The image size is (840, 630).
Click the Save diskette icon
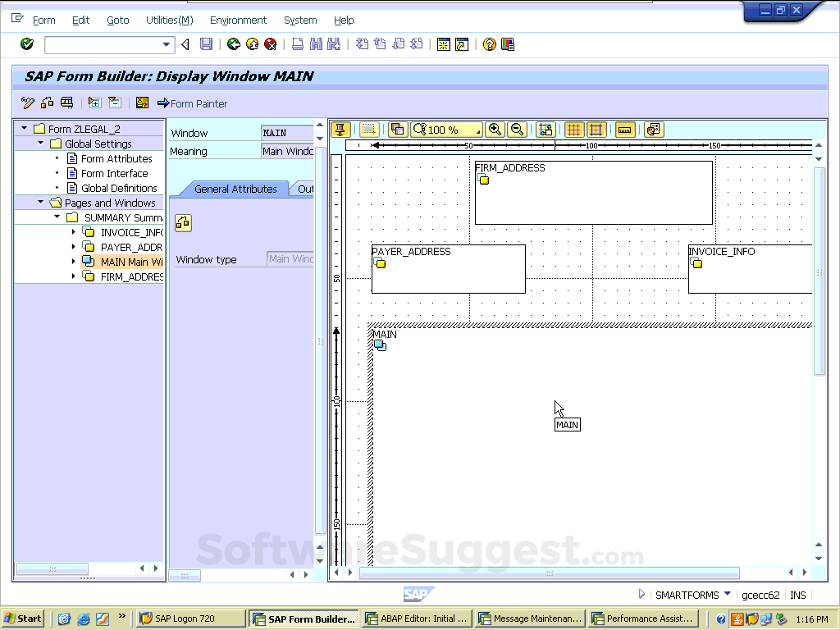tap(207, 44)
